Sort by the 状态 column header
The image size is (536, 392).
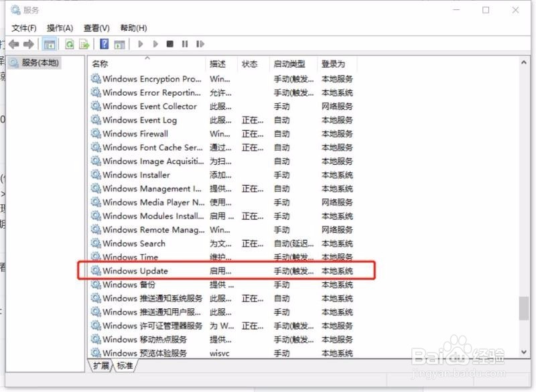point(253,64)
